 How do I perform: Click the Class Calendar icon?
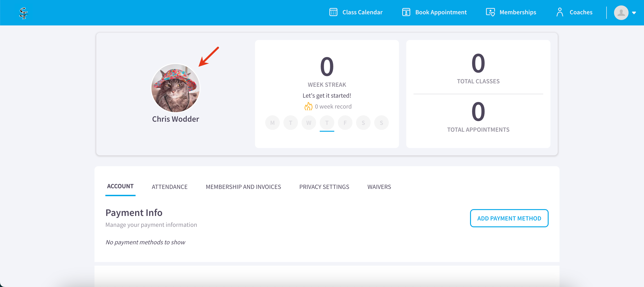(x=333, y=12)
